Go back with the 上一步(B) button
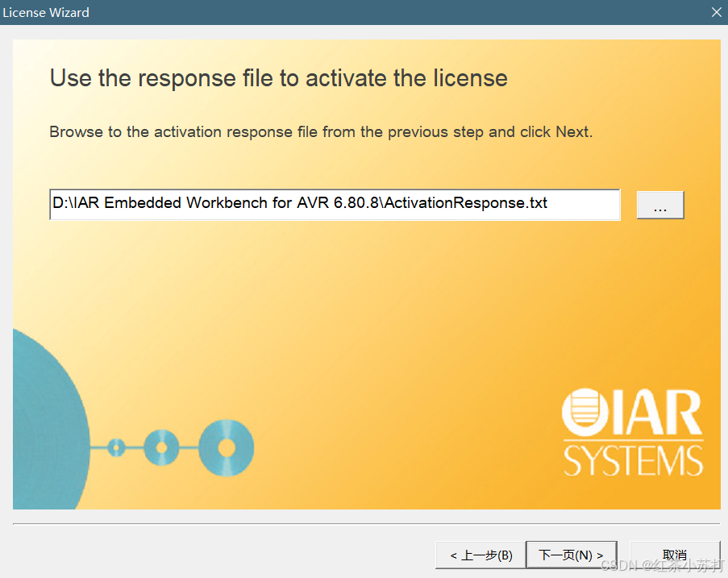 pos(480,555)
